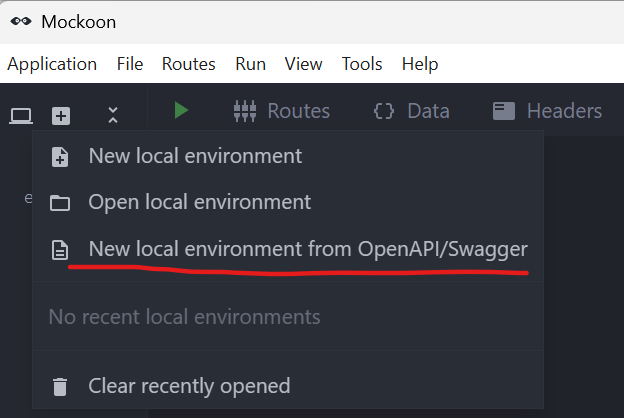Click the Mockoon logo icon in title bar
Screen dimensions: 624x418
pos(21,21)
